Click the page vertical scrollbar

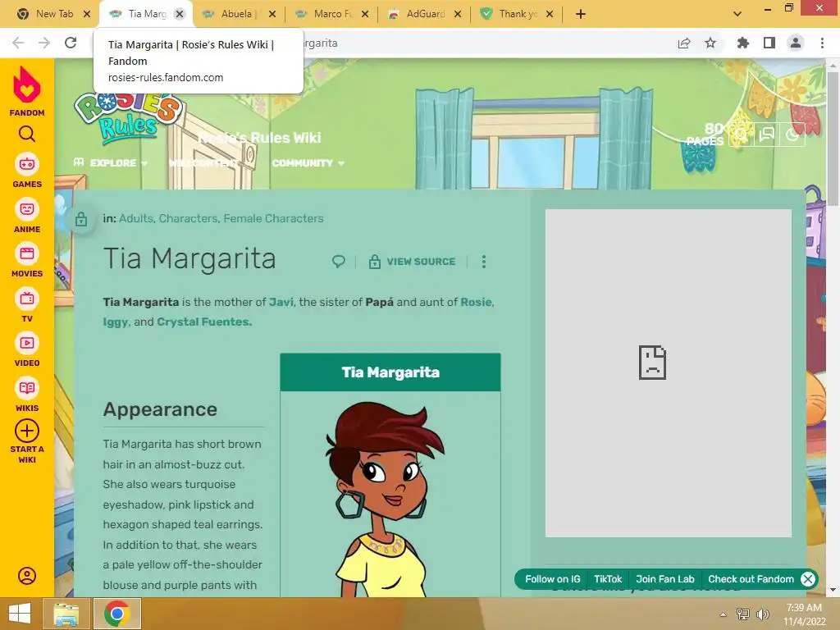tap(833, 138)
